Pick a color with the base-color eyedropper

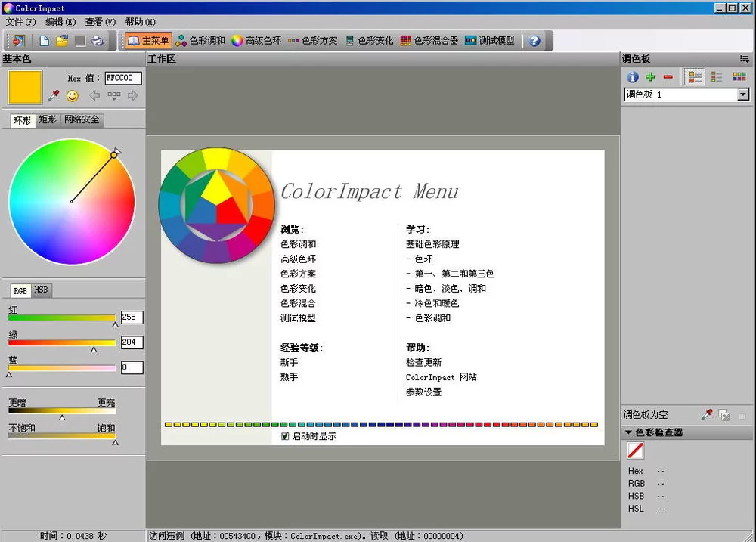[54, 95]
